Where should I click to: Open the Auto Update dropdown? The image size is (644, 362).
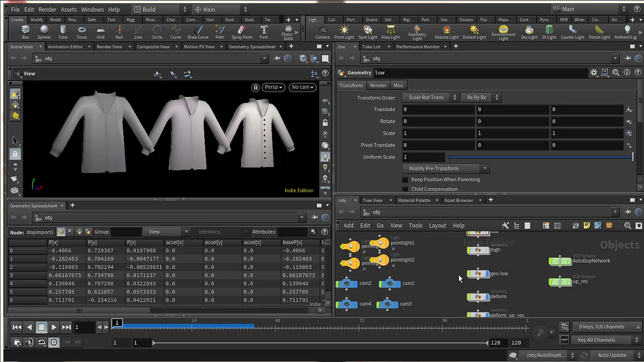pyautogui.click(x=615, y=355)
